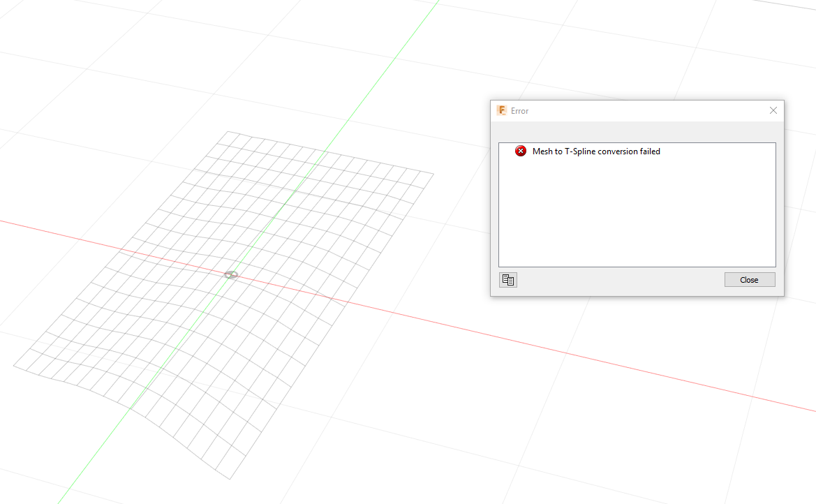The width and height of the screenshot is (816, 504).
Task: Click the Close button to dismiss the error
Action: (749, 279)
